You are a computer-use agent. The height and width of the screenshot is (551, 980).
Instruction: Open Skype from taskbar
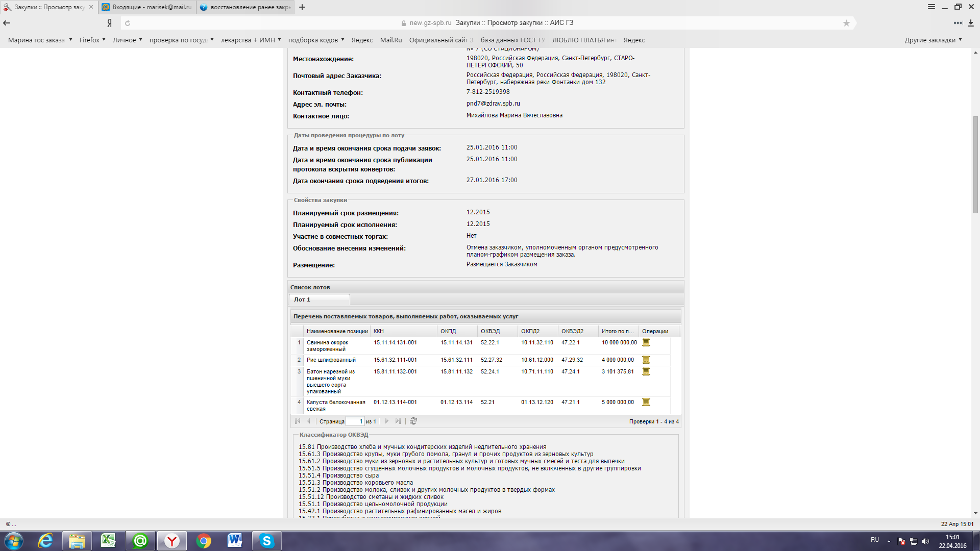click(x=266, y=541)
